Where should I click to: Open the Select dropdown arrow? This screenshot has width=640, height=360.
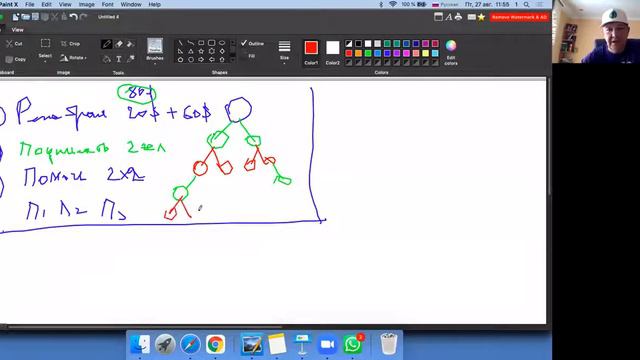click(x=45, y=62)
